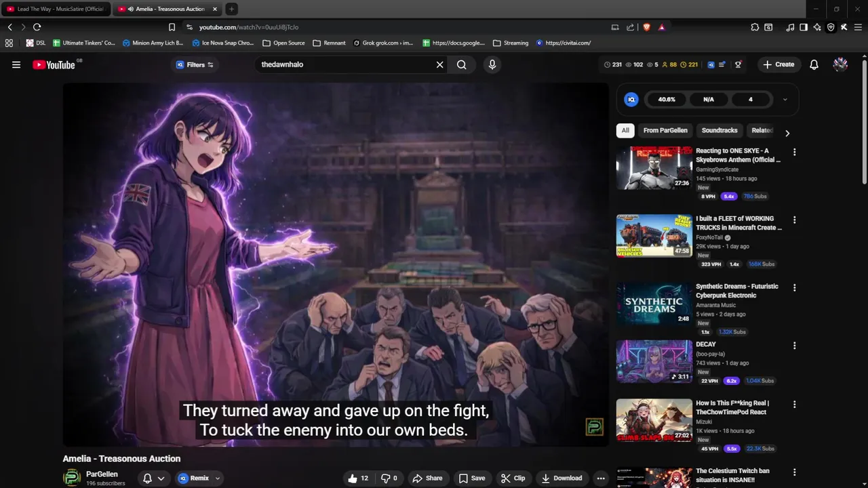868x488 pixels.
Task: Like the video with thumbs up
Action: click(x=357, y=478)
